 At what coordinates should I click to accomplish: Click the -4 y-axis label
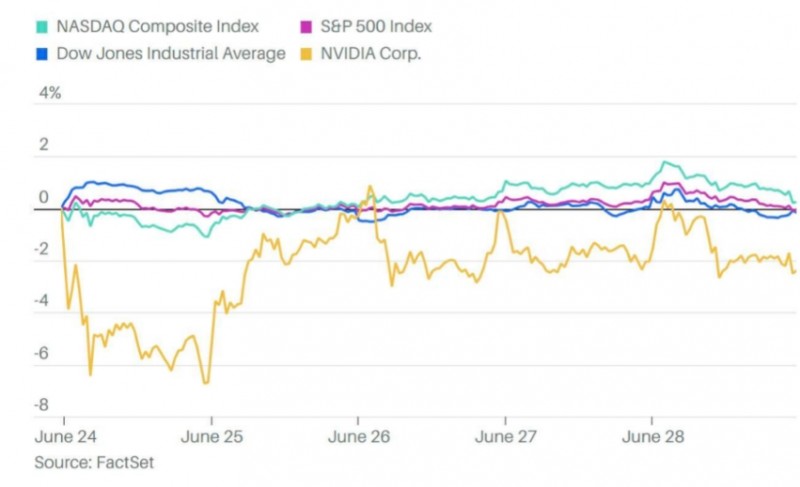(x=41, y=302)
